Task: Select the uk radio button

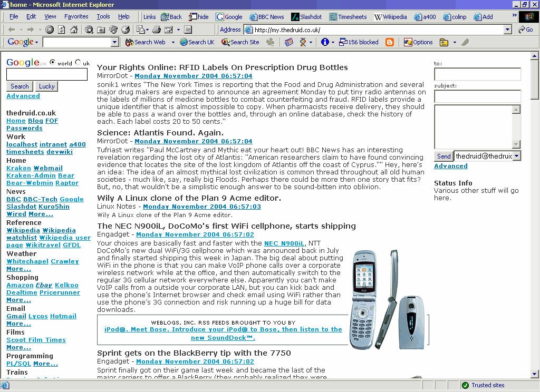Action: tap(78, 62)
